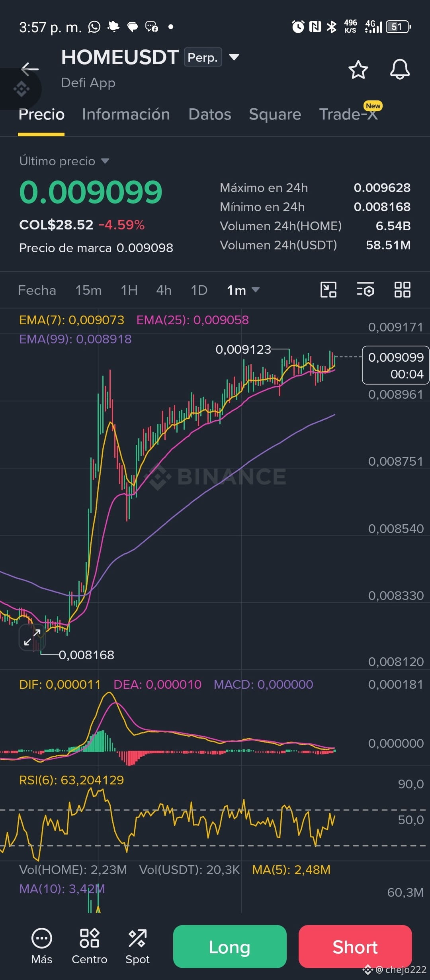Tap the EMA(99) indicator value
430x980 pixels.
point(75,339)
